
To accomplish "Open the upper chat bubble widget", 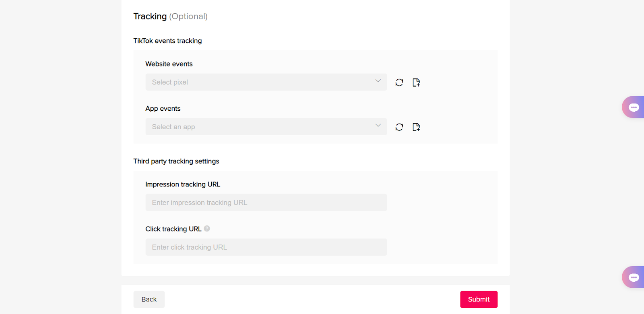I will click(634, 107).
